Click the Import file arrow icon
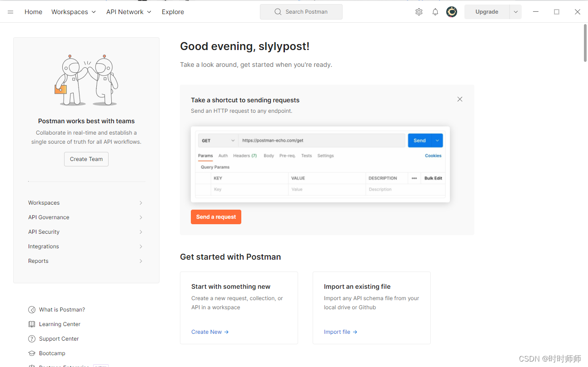The image size is (588, 367). [x=355, y=332]
